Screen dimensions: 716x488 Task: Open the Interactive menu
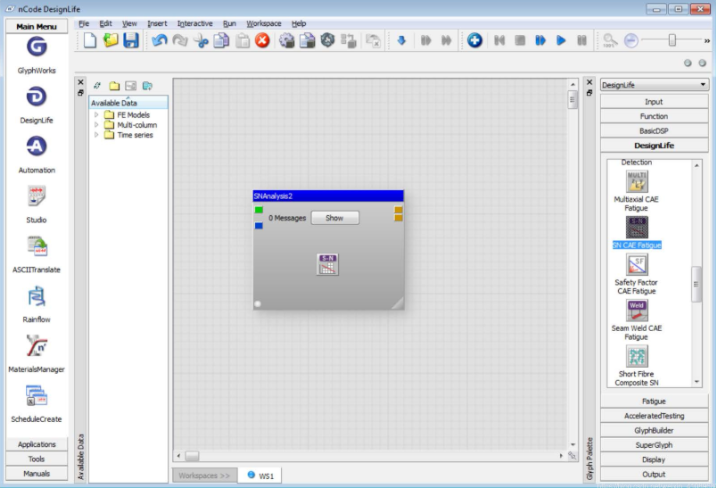pyautogui.click(x=195, y=24)
